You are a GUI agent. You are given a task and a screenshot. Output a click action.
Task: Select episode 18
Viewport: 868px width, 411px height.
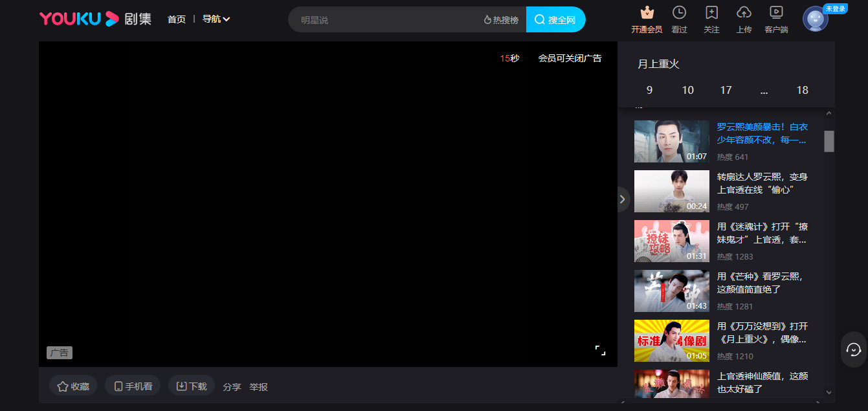click(x=802, y=91)
